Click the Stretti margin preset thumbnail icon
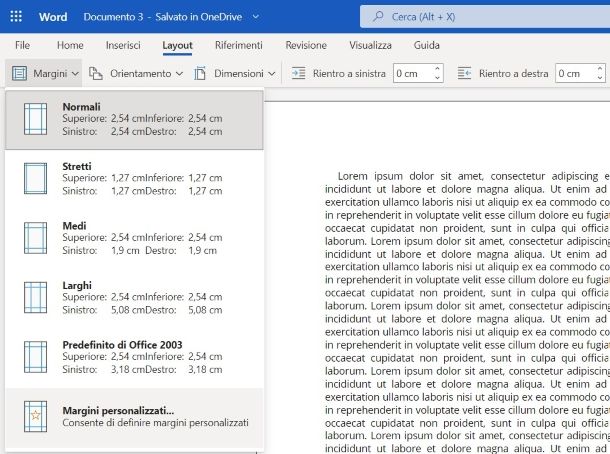610x454 pixels. 35,179
